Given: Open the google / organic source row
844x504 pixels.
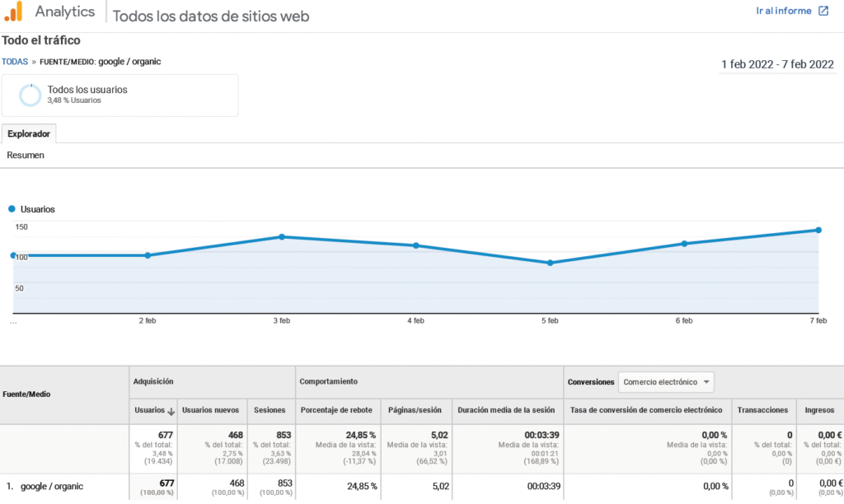Looking at the screenshot, I should [51, 486].
